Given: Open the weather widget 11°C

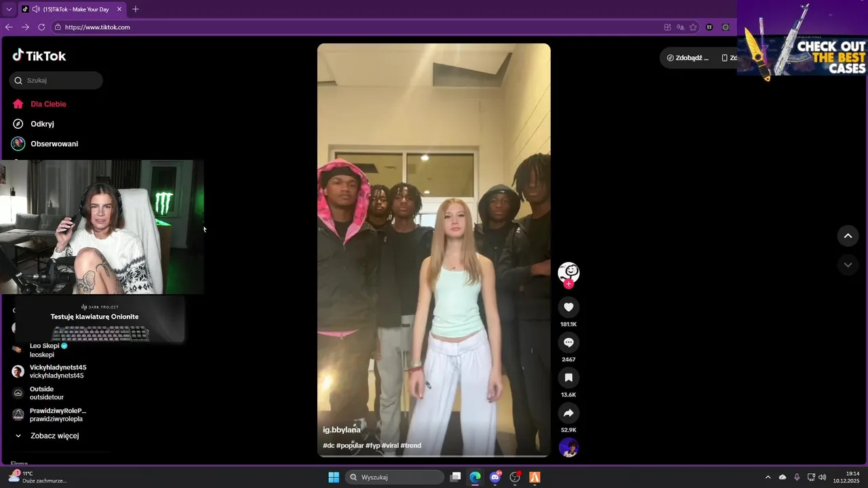Looking at the screenshot, I should [x=38, y=477].
